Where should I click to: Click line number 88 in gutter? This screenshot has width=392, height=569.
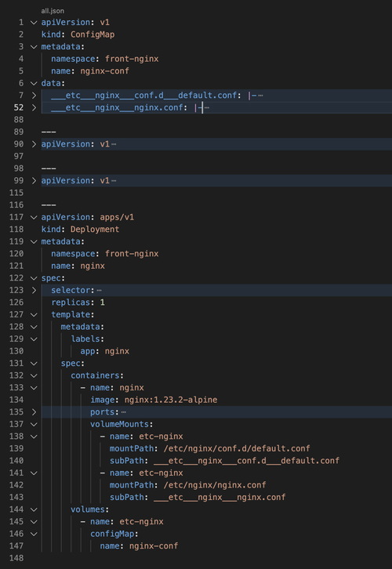tap(19, 120)
